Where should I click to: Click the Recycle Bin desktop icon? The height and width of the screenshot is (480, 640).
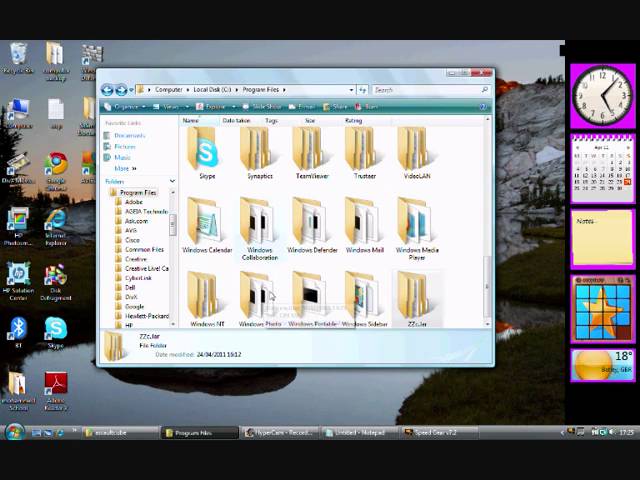(18, 58)
